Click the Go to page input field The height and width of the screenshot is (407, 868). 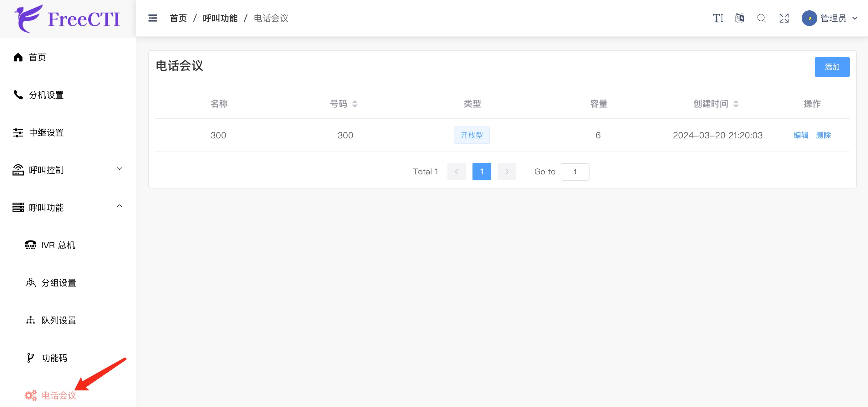click(x=575, y=172)
